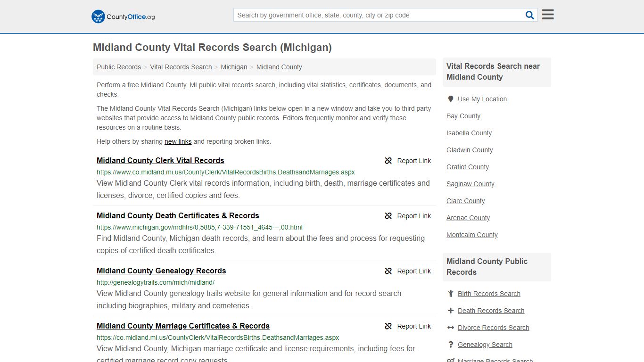Click the genealogytrails.com URL
The image size is (644, 362).
(156, 282)
